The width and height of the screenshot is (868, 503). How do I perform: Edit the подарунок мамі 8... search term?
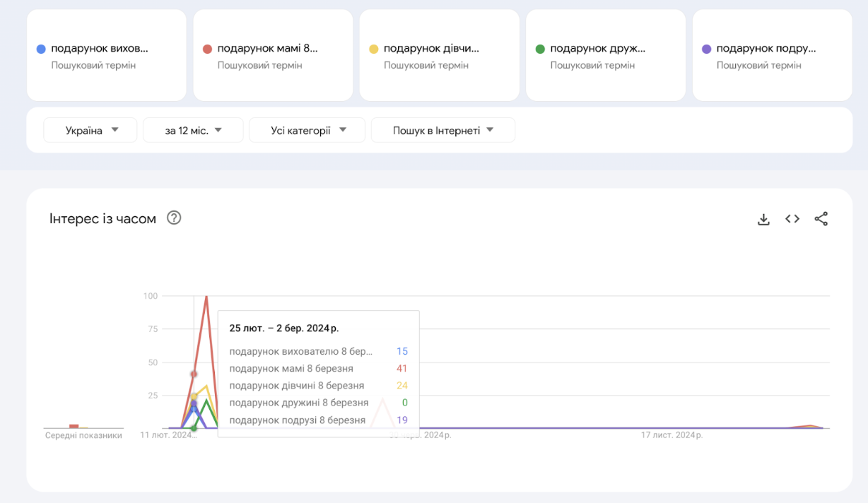267,49
